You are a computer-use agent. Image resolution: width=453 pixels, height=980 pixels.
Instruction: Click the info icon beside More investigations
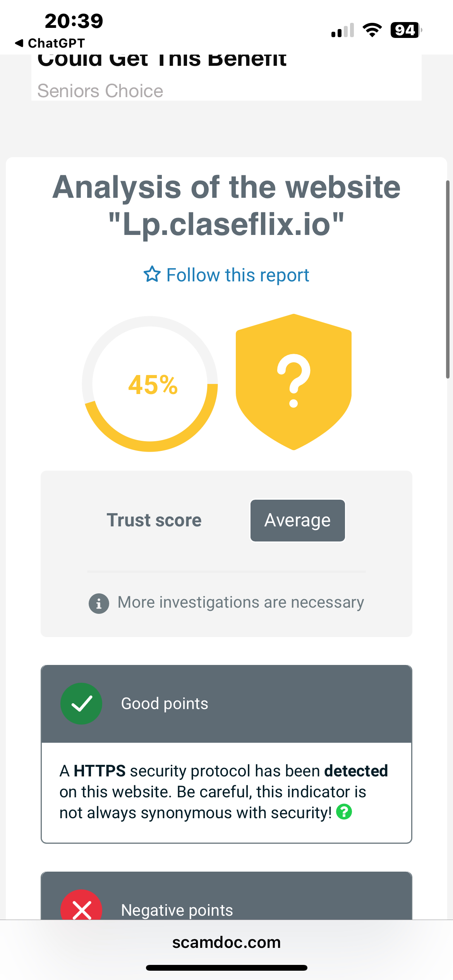click(99, 603)
